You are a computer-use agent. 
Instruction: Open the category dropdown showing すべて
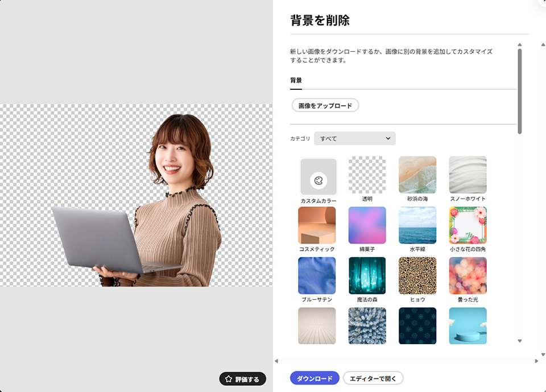coord(355,138)
